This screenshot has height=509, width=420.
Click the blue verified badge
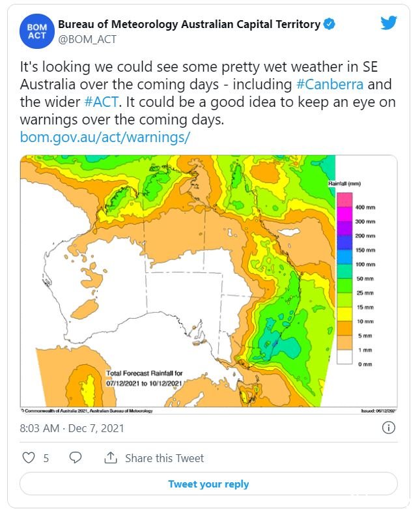point(329,24)
